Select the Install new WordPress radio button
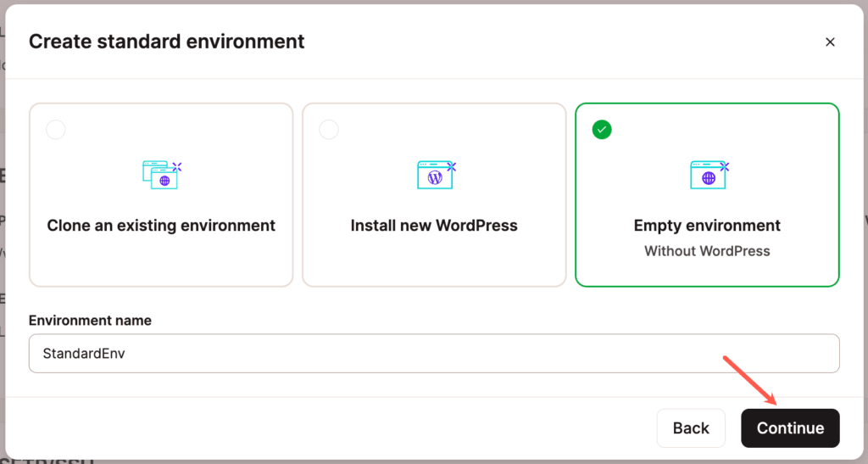Image resolution: width=868 pixels, height=464 pixels. click(x=329, y=130)
